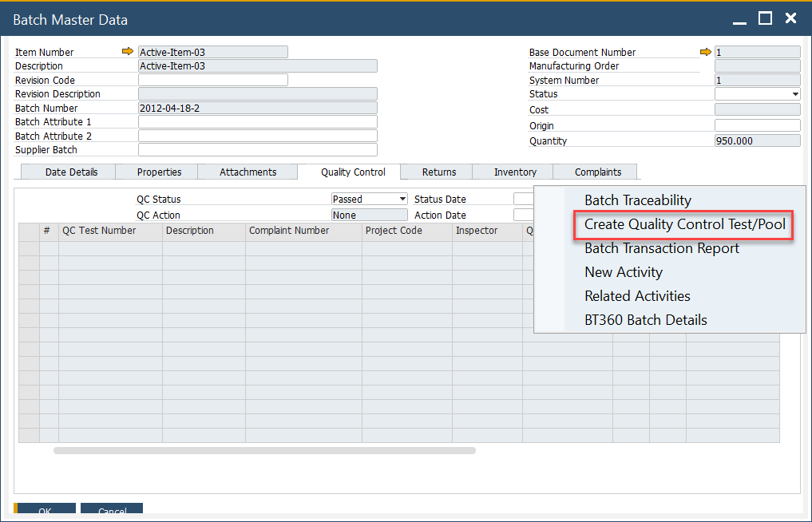812x522 pixels.
Task: Open the Status dropdown
Action: pyautogui.click(x=795, y=94)
